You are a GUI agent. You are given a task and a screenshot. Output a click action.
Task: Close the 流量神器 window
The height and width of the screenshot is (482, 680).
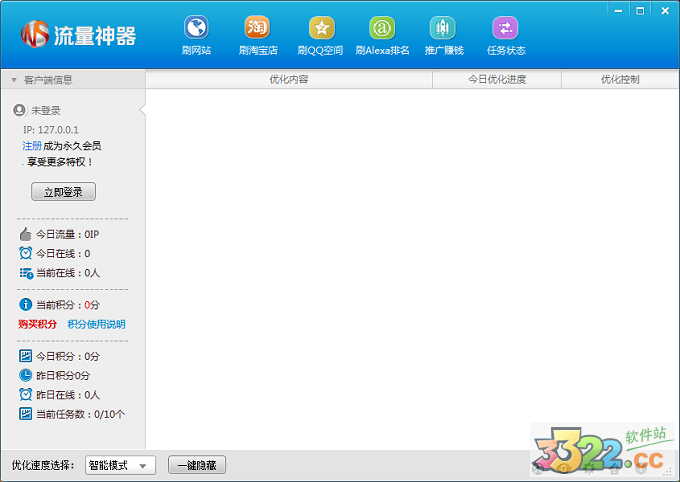pos(665,10)
